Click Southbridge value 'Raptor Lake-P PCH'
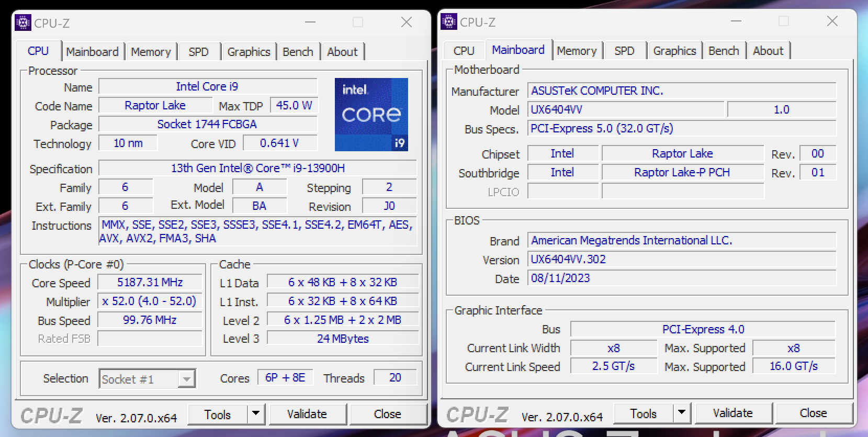 pyautogui.click(x=683, y=172)
